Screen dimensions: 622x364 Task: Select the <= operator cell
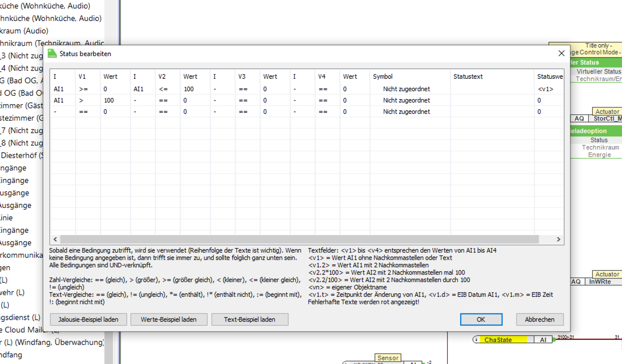click(163, 89)
